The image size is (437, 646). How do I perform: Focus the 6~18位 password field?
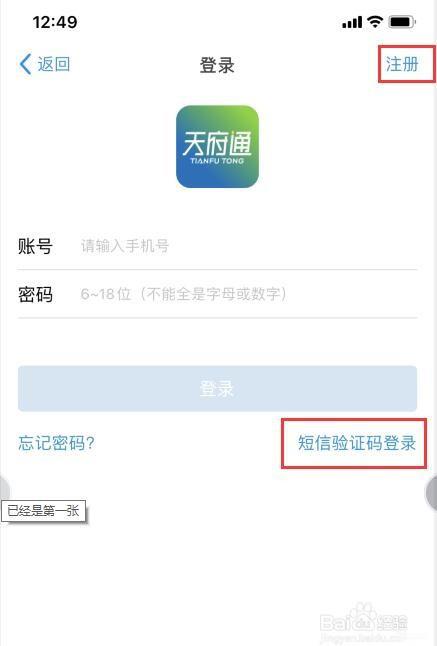pos(249,294)
